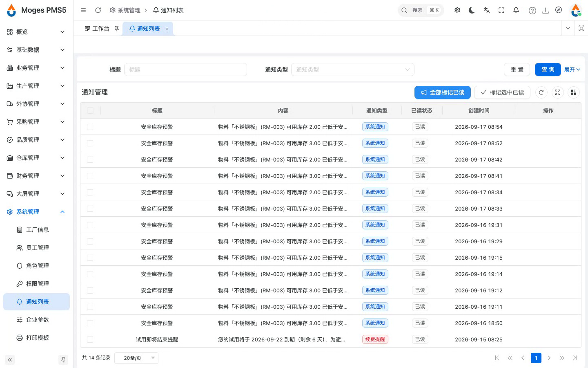The image size is (588, 368).
Task: Click the 重置 reset button
Action: [517, 70]
